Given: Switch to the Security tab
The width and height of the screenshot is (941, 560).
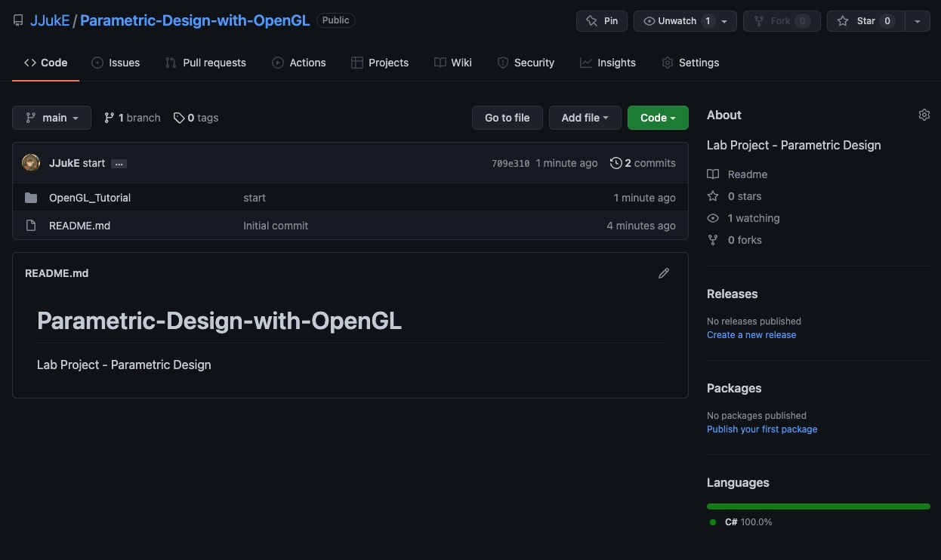Looking at the screenshot, I should pos(526,63).
